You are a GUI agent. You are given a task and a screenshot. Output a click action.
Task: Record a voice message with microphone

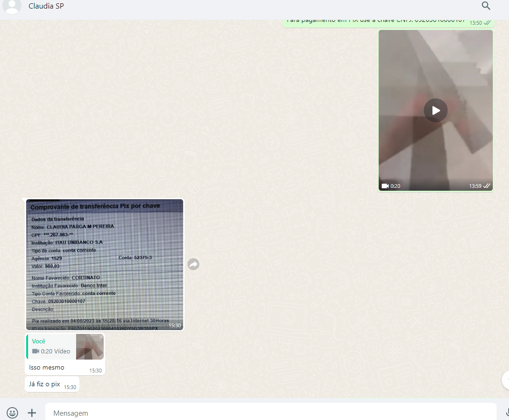click(x=507, y=412)
